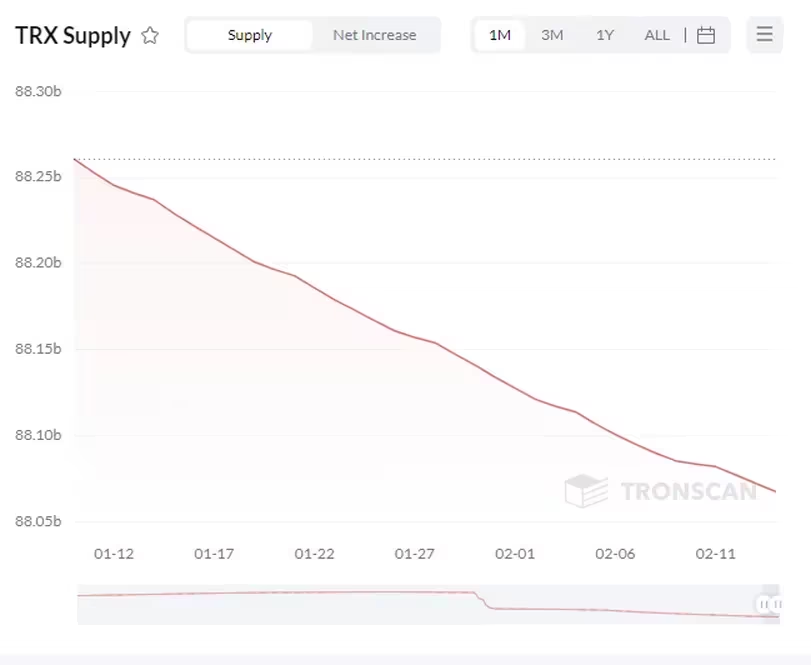
Task: Click the 88.05b y-axis label
Action: pyautogui.click(x=39, y=522)
